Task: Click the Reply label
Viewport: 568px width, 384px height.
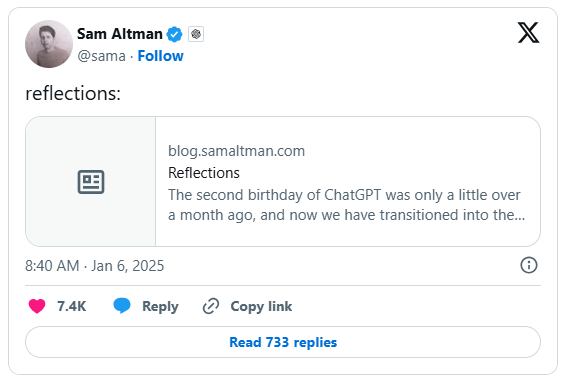Action: pos(160,306)
